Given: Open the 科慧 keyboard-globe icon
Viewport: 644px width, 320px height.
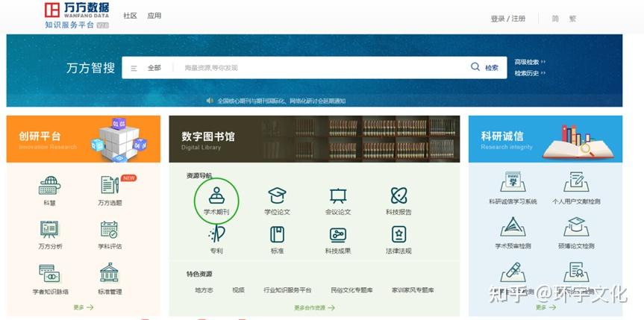Looking at the screenshot, I should 50,186.
